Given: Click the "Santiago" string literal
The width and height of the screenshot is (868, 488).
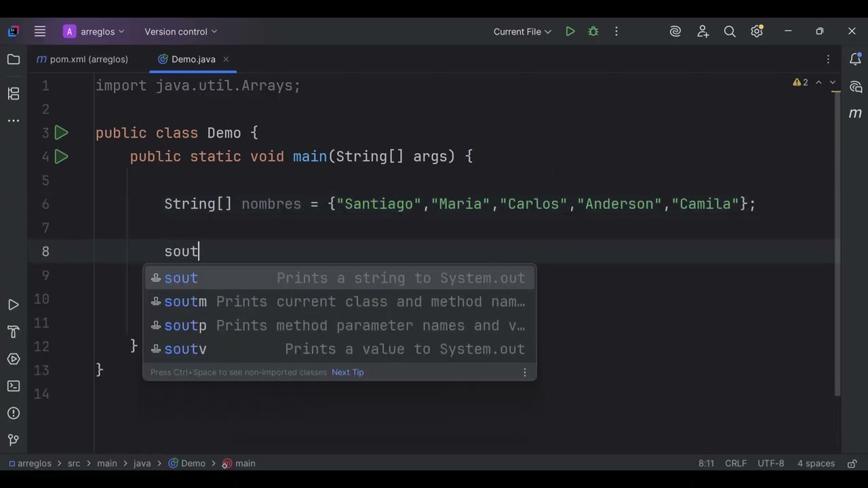Looking at the screenshot, I should click(379, 204).
